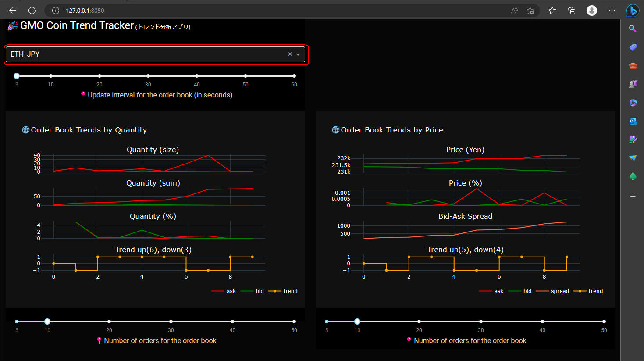Viewport: 644px width, 361px height.
Task: Set update interval slider to 20 seconds
Action: click(x=100, y=76)
